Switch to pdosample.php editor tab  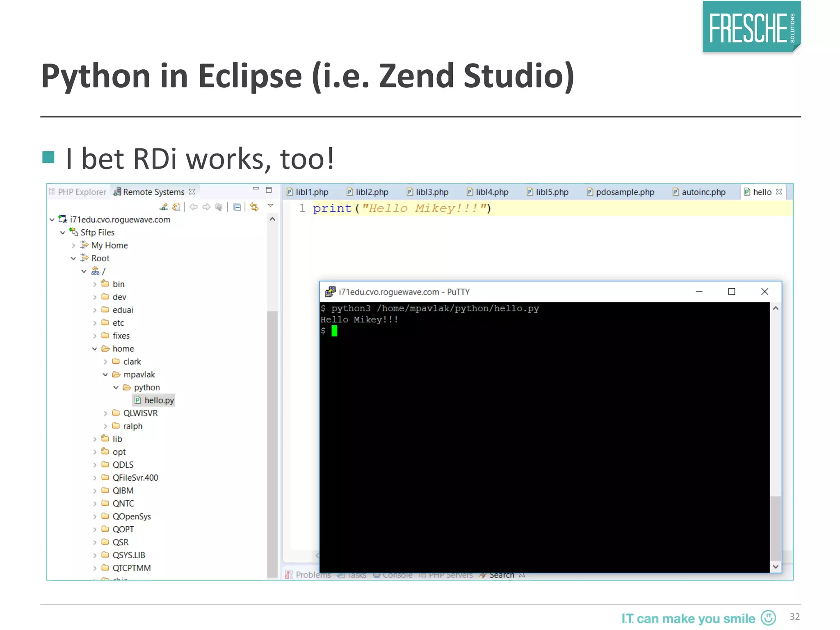(621, 192)
